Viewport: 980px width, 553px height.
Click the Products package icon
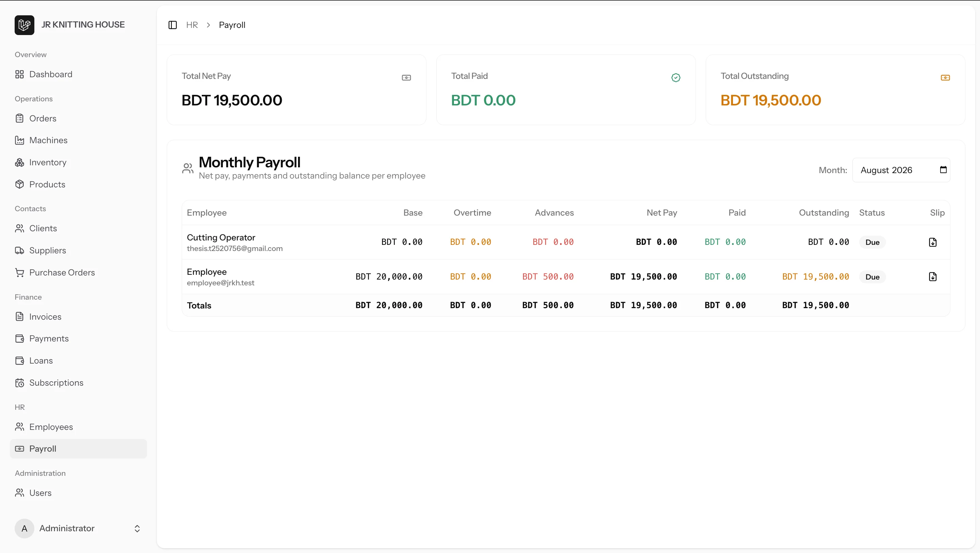[19, 184]
